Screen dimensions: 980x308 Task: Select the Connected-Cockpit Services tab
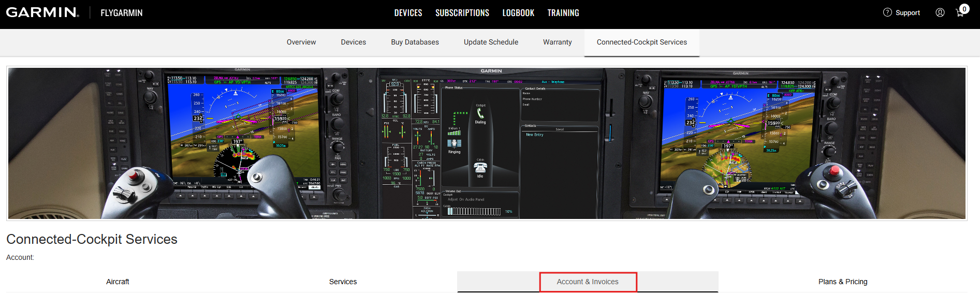pos(642,42)
